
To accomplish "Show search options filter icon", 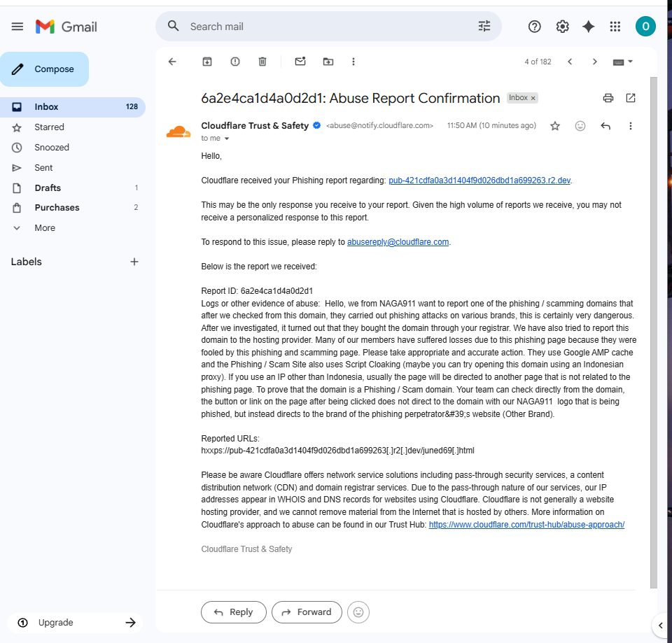I will coord(484,26).
